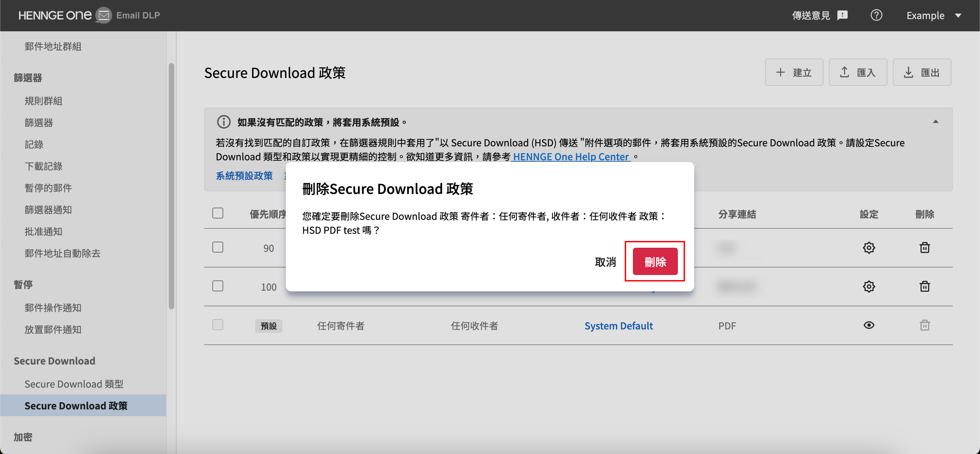Check the priority 100 row checkbox
This screenshot has height=454, width=980.
click(x=218, y=286)
